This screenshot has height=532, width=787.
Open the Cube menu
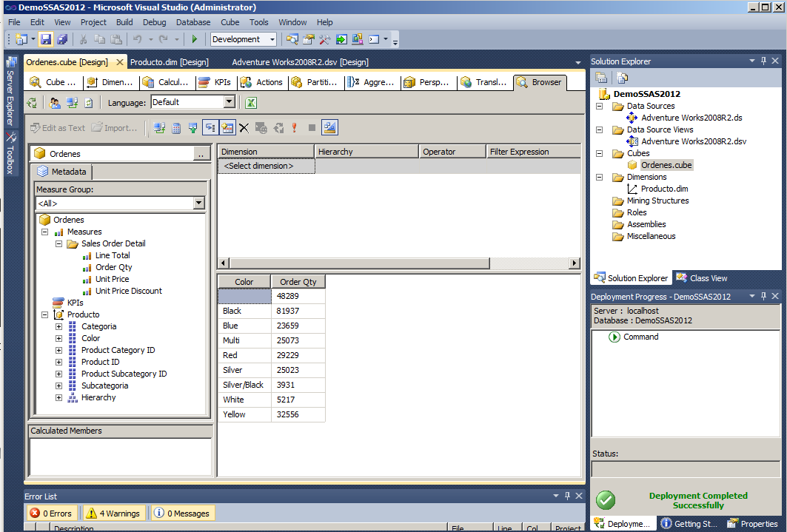click(x=230, y=22)
